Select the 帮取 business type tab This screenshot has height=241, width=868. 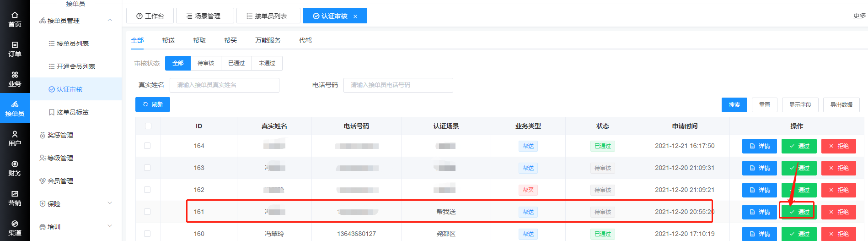(x=199, y=40)
